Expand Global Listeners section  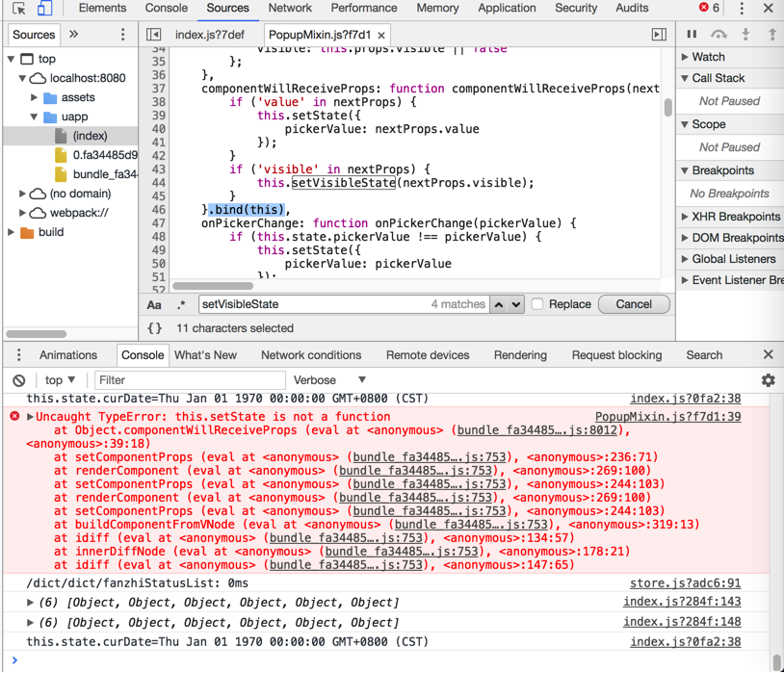point(685,259)
